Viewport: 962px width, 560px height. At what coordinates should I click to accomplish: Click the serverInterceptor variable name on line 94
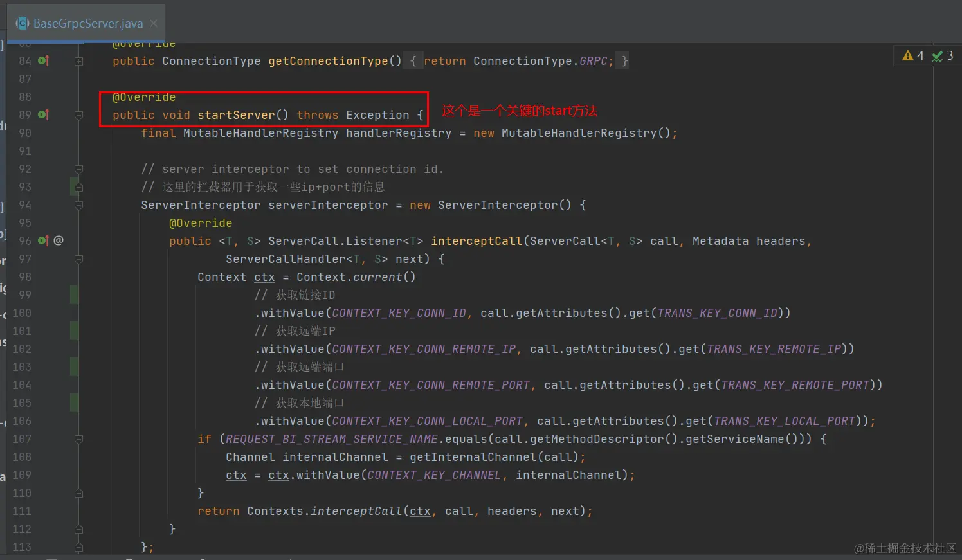click(328, 205)
